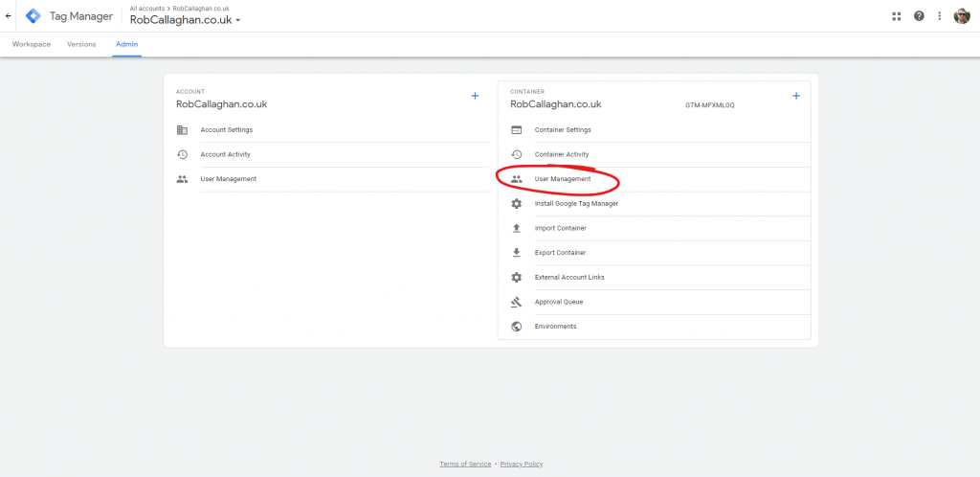Click the Environments globe icon
This screenshot has width=980, height=477.
click(516, 327)
